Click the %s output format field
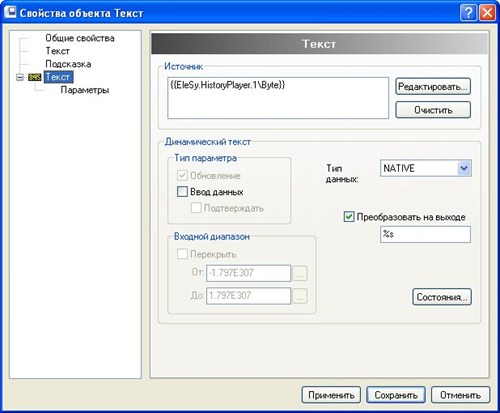This screenshot has height=413, width=500. [425, 234]
